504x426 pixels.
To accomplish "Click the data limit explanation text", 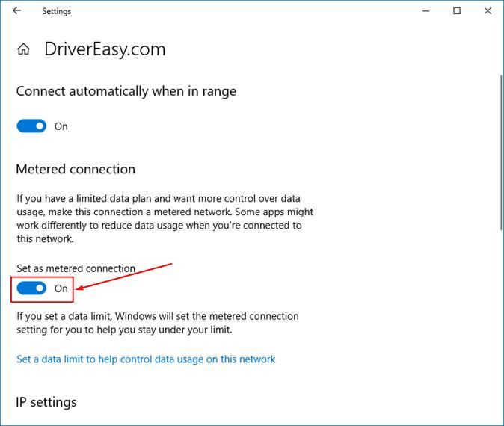I will click(158, 323).
